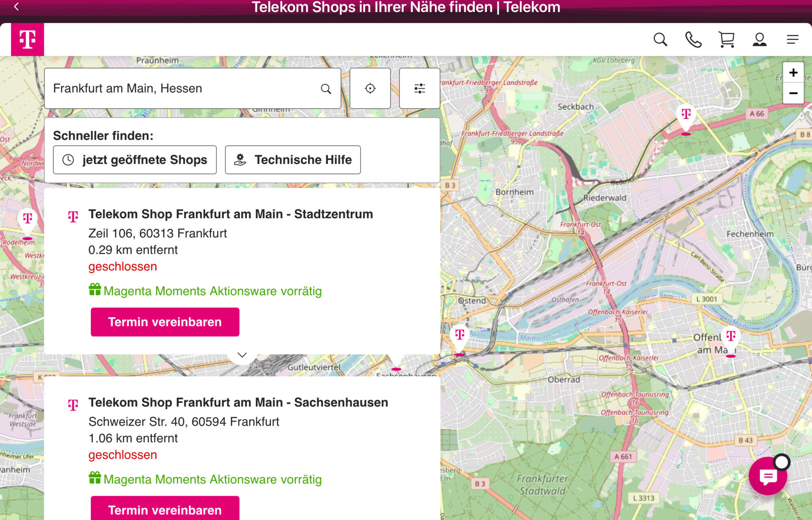Image resolution: width=812 pixels, height=520 pixels.
Task: Open site search magnifier in header
Action: point(660,39)
